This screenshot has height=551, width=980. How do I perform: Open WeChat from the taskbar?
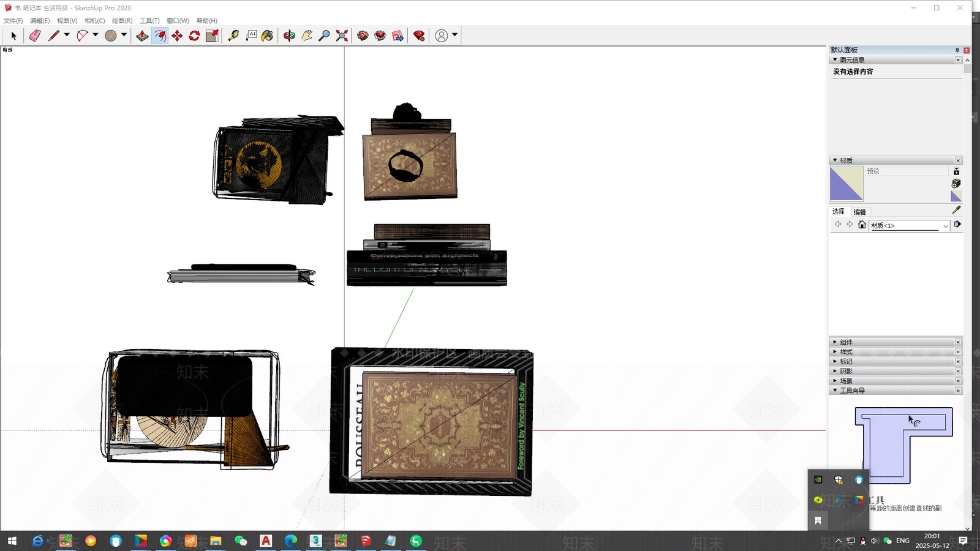tap(241, 541)
